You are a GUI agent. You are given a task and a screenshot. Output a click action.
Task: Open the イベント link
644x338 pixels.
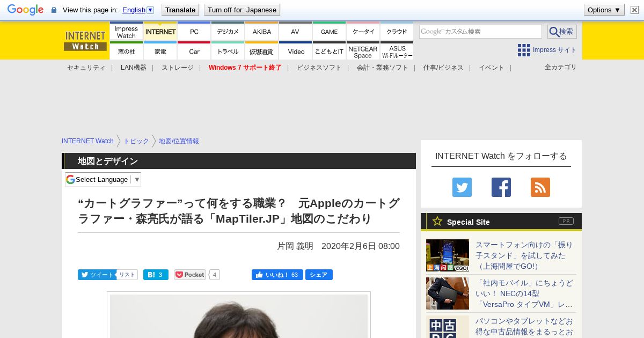pyautogui.click(x=492, y=68)
